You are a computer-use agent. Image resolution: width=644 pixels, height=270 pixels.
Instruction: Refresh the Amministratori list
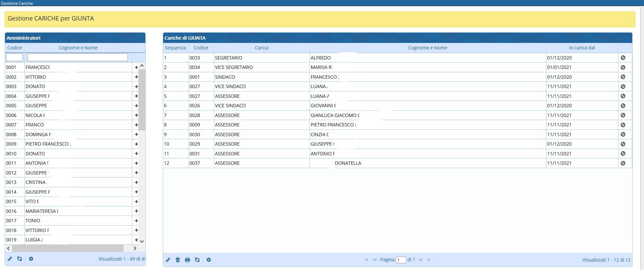coord(20,259)
